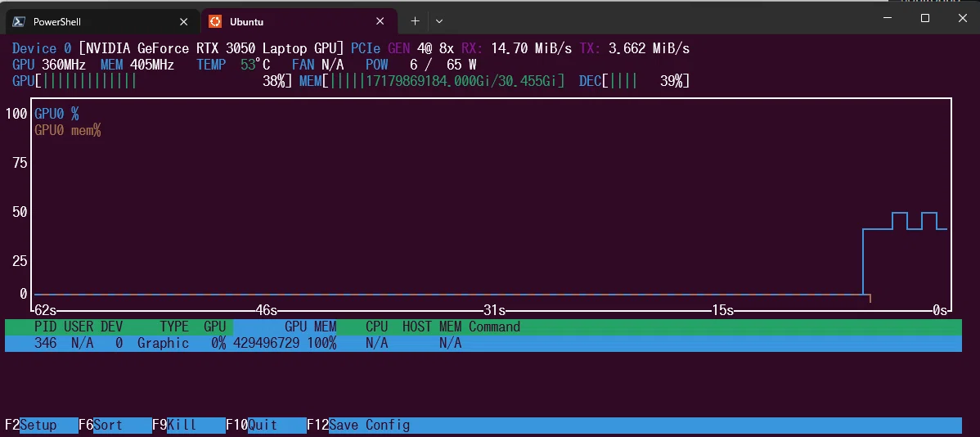Click the Command column header
980x437 pixels.
[x=494, y=327]
